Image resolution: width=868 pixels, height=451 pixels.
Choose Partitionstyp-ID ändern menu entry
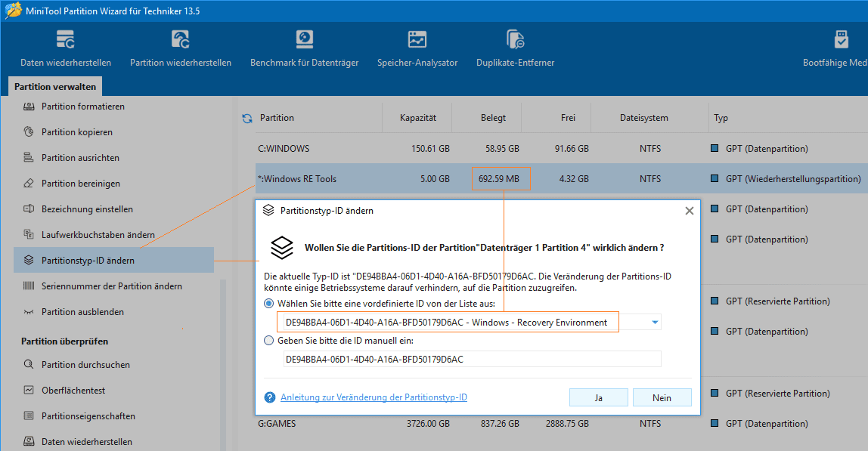[113, 260]
